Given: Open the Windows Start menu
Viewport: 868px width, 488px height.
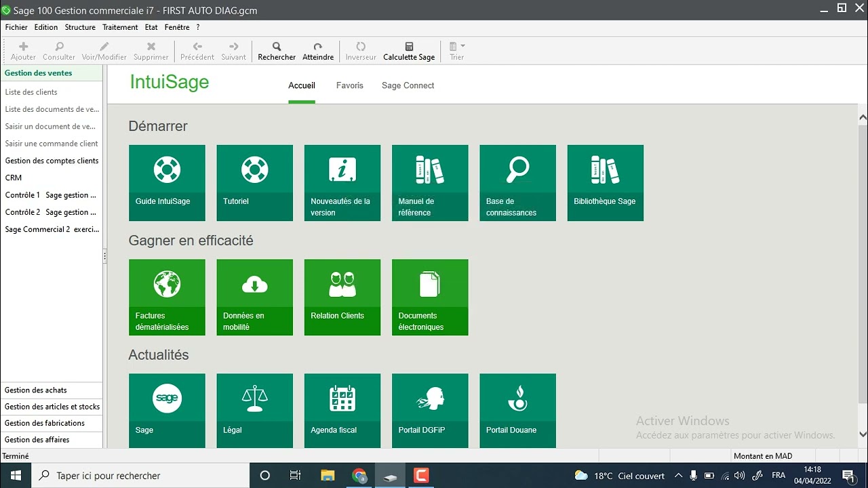Looking at the screenshot, I should pyautogui.click(x=16, y=476).
